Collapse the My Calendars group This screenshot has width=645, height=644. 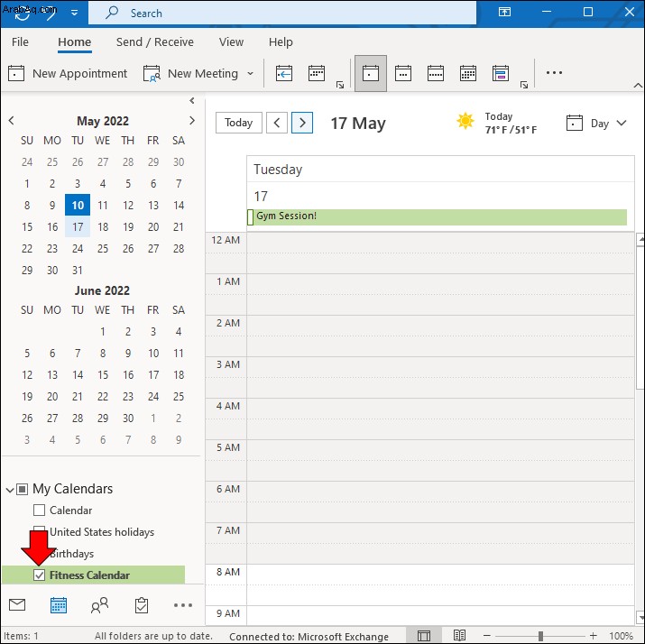pos(10,490)
